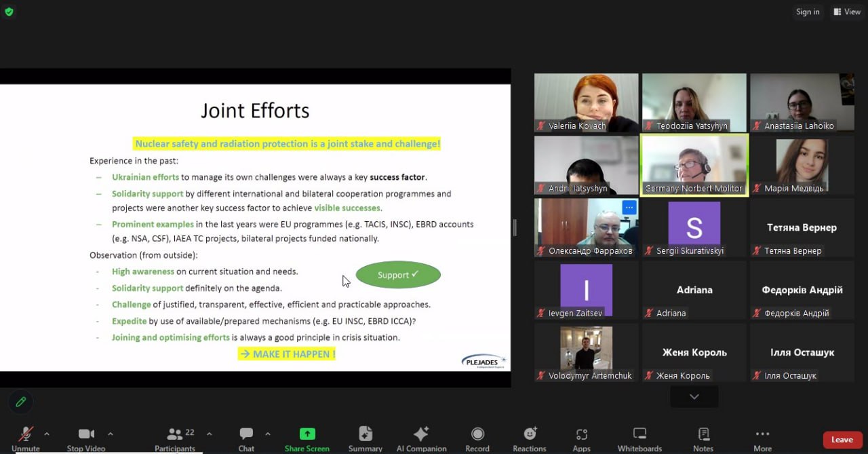
Task: Open the Reactions menu icon
Action: click(x=530, y=434)
